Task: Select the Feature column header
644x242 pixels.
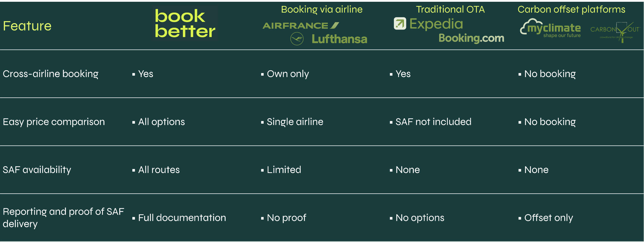Action: [x=27, y=26]
